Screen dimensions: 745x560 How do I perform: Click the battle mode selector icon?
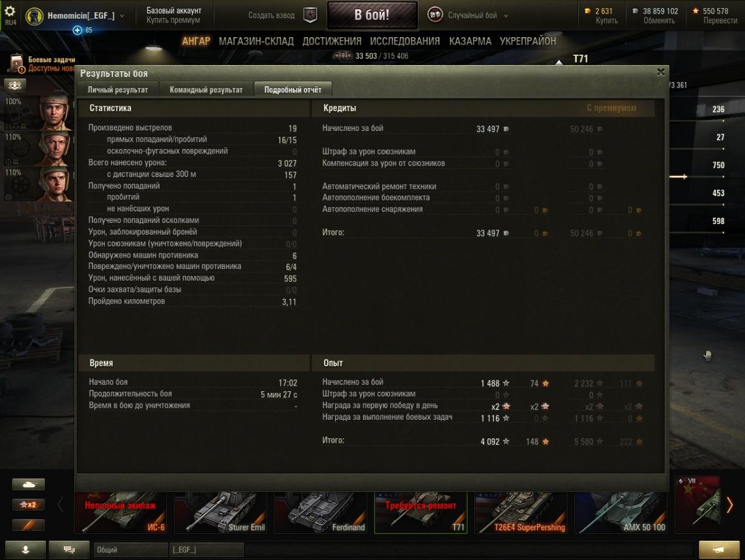pyautogui.click(x=435, y=15)
